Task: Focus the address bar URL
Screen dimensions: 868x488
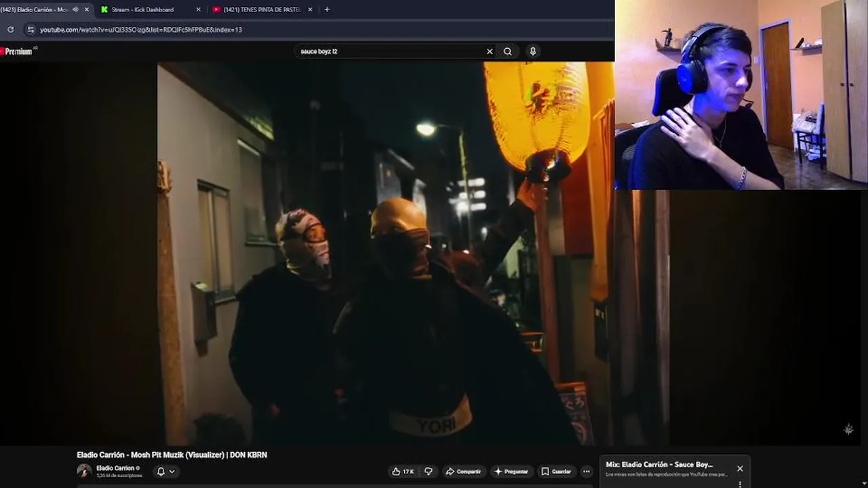Action: [x=141, y=30]
